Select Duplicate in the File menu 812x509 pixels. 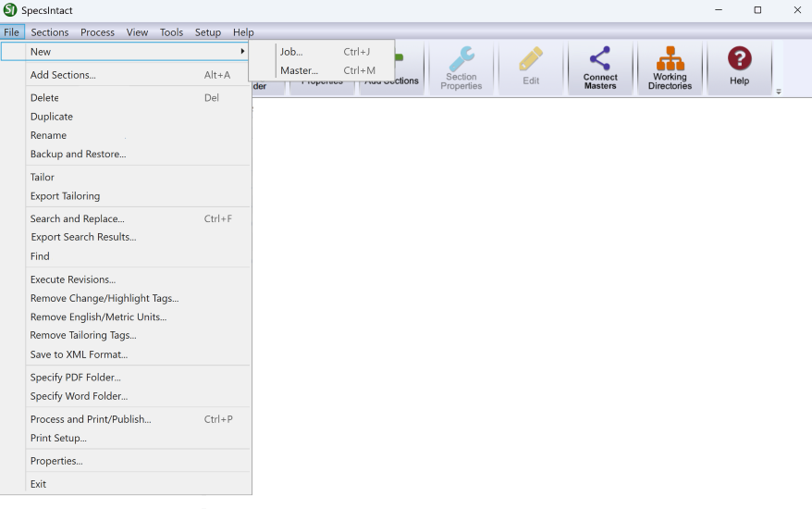(x=126, y=117)
